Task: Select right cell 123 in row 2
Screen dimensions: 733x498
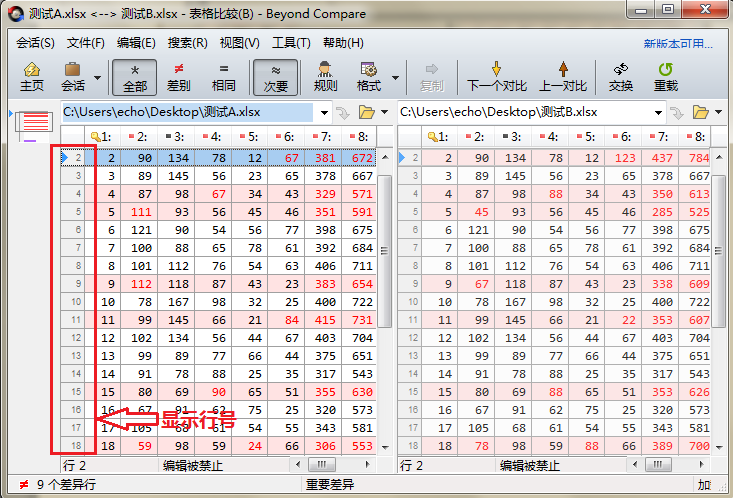Action: tap(624, 158)
